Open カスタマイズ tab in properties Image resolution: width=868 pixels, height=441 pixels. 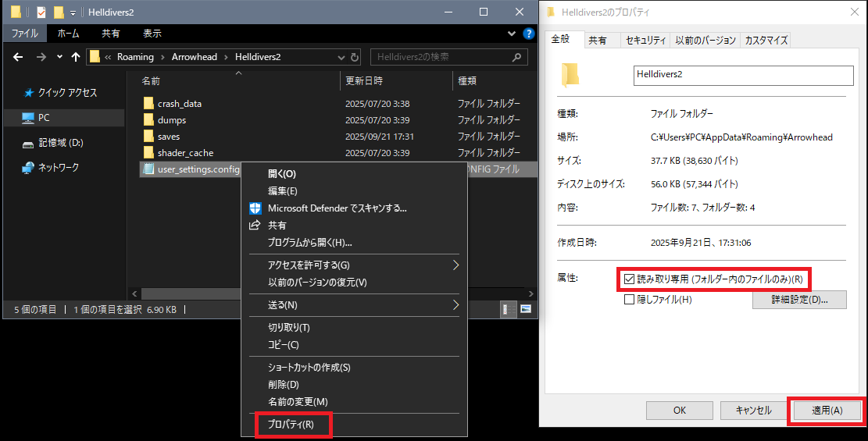click(x=766, y=41)
